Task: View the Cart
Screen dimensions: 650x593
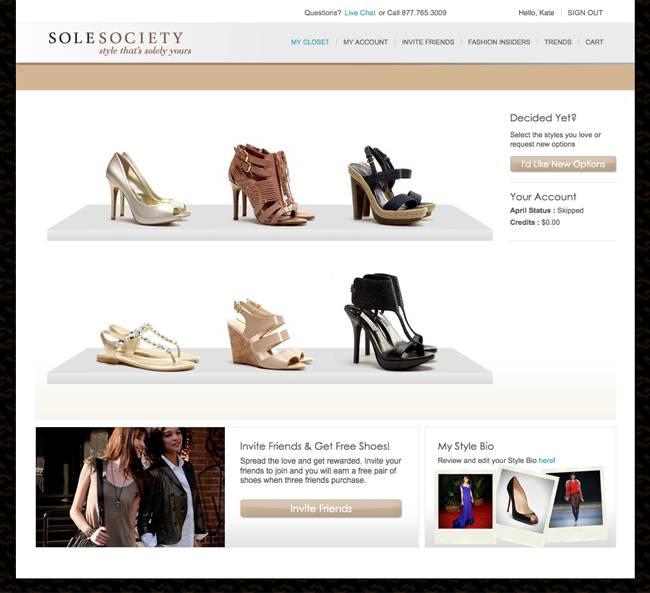Action: [594, 42]
